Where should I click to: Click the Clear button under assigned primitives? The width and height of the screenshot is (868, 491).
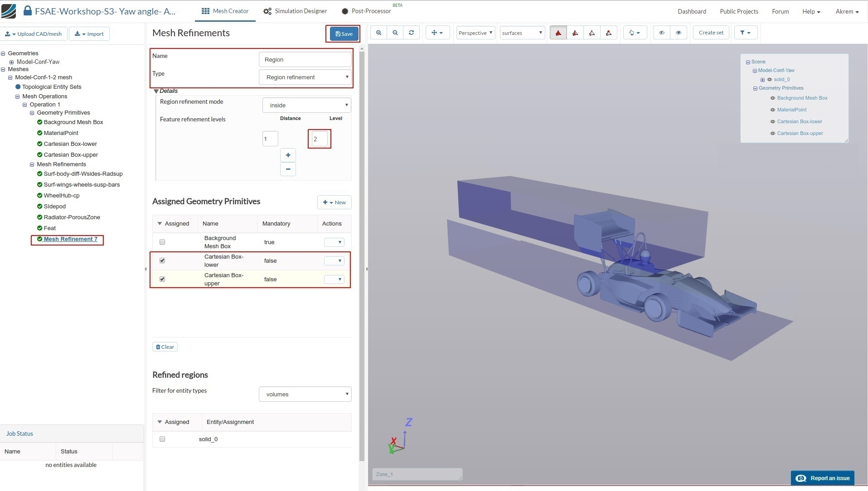click(165, 347)
